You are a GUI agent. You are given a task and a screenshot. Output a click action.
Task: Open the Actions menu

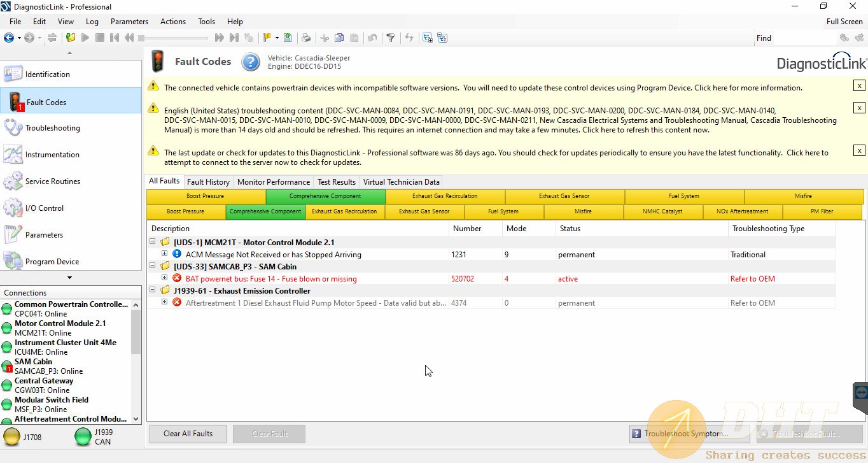click(173, 21)
